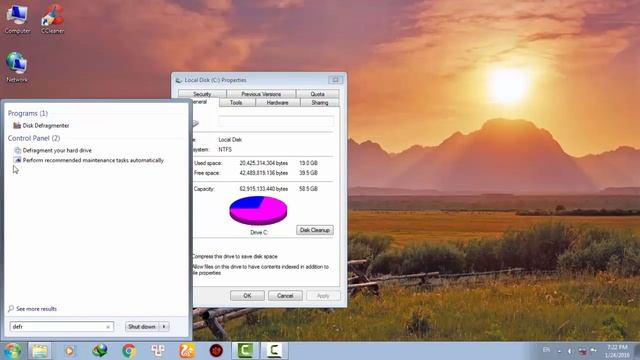Click into the Start menu search field

61,327
